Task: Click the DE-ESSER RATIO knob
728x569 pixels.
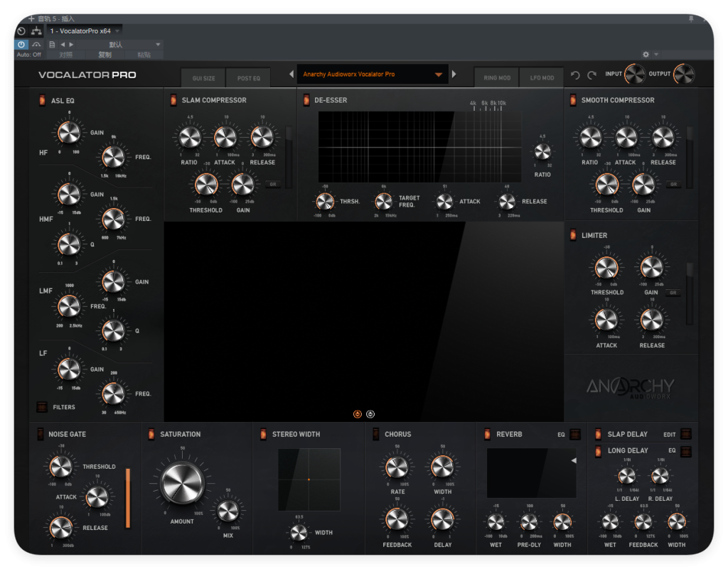Action: point(542,151)
